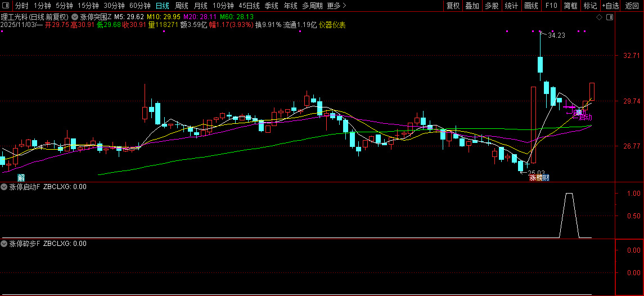Switch to 月线 monthly chart
Screen dimensions: 644x296
pos(200,6)
